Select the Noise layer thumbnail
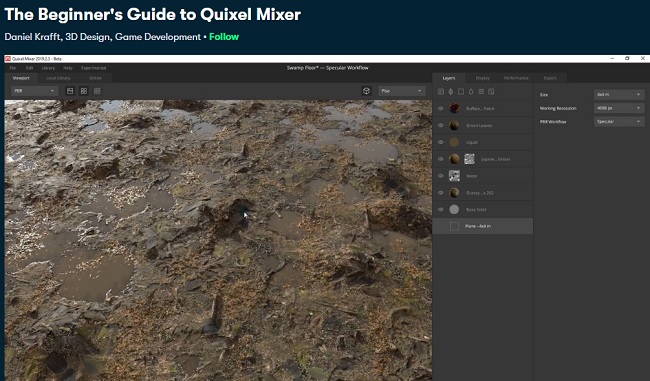The image size is (650, 381). (454, 176)
